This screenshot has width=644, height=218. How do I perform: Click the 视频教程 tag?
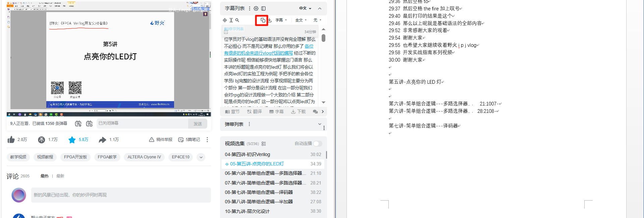[45, 157]
